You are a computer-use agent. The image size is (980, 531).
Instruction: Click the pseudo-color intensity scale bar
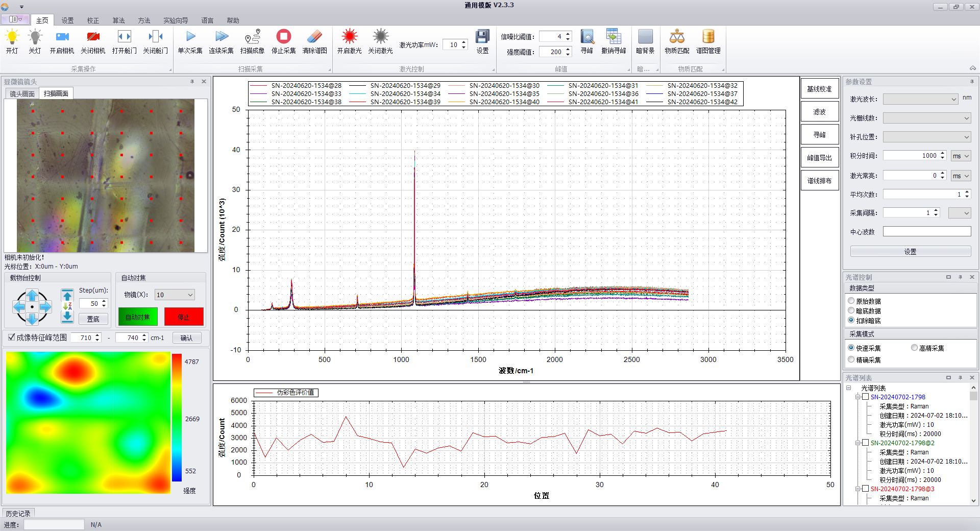point(177,417)
